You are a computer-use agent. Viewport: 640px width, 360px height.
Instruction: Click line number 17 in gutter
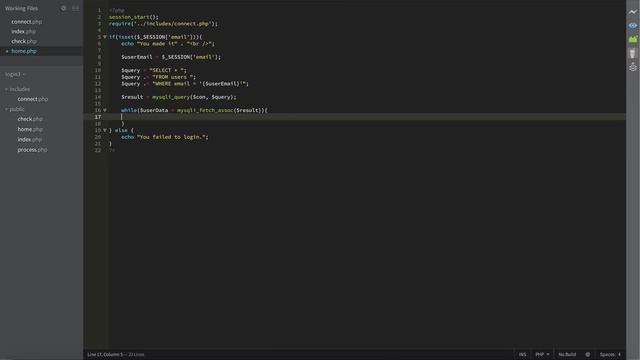(x=98, y=117)
